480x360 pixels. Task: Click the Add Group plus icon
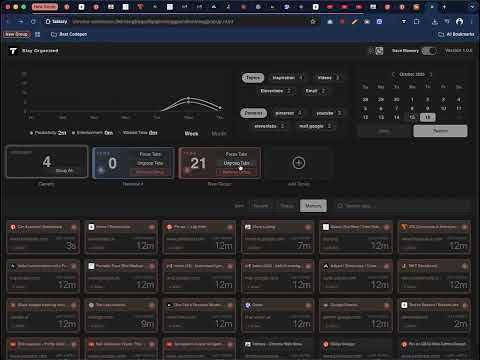(x=299, y=163)
